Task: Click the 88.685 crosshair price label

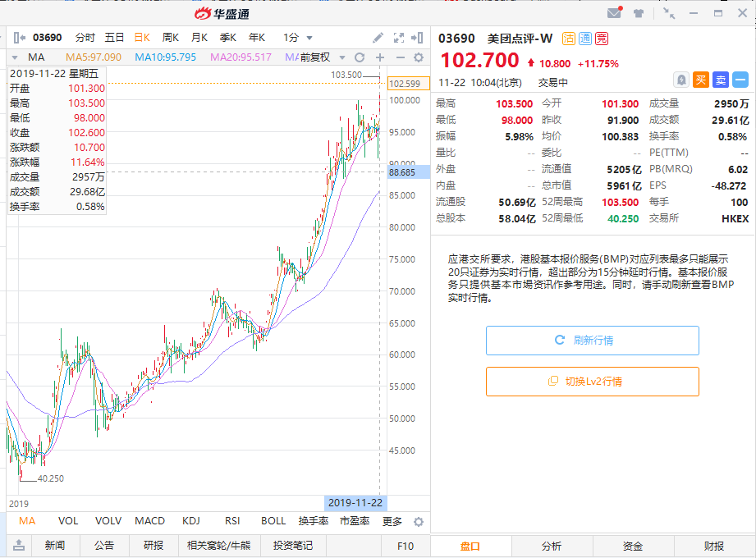Action: coord(409,172)
